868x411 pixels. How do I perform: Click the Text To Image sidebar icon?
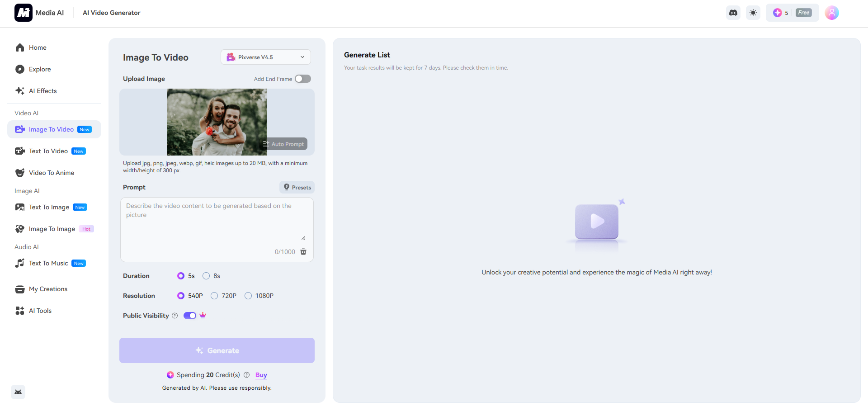pos(20,207)
